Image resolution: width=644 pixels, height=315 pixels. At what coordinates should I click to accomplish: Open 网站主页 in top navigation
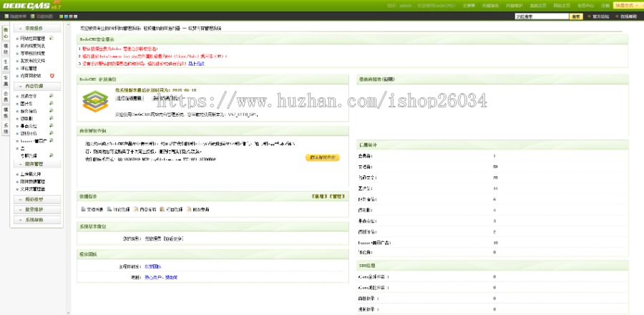562,6
